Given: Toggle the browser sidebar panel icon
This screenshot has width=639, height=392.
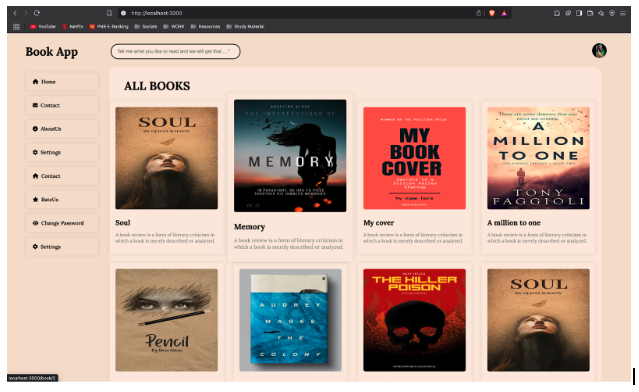Looking at the screenshot, I should point(579,13).
